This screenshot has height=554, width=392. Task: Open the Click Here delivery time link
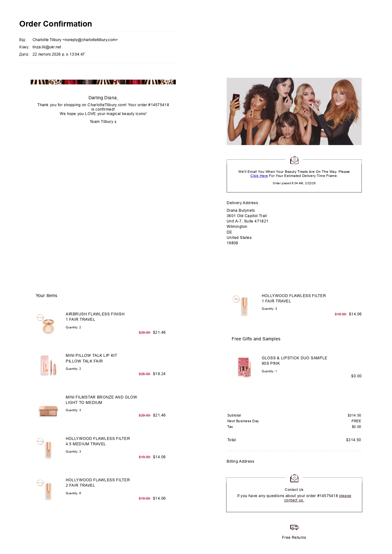click(x=259, y=176)
